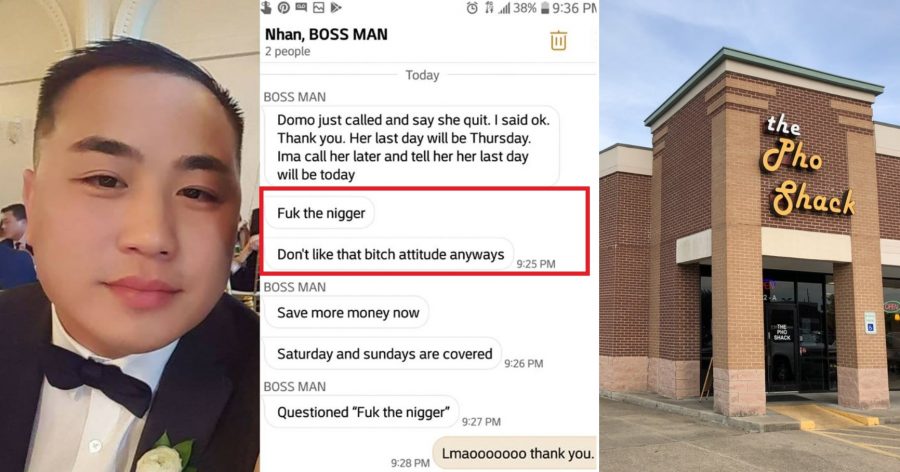Tap the battery icon showing 38%
The image size is (900, 472).
coord(545,8)
